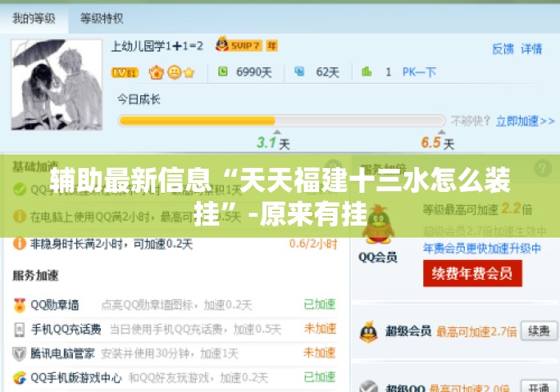
Task: Click the crown level icon
Action: click(x=156, y=73)
